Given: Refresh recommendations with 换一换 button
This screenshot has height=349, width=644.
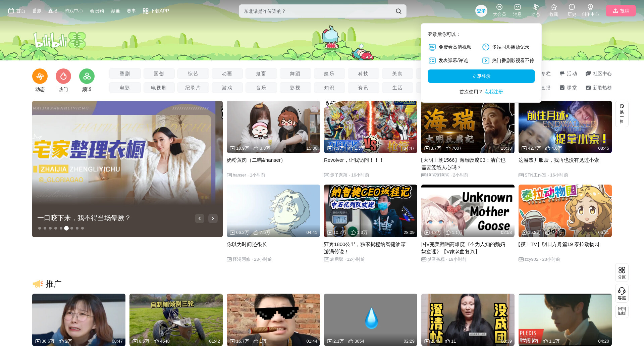Looking at the screenshot, I should click(x=622, y=114).
